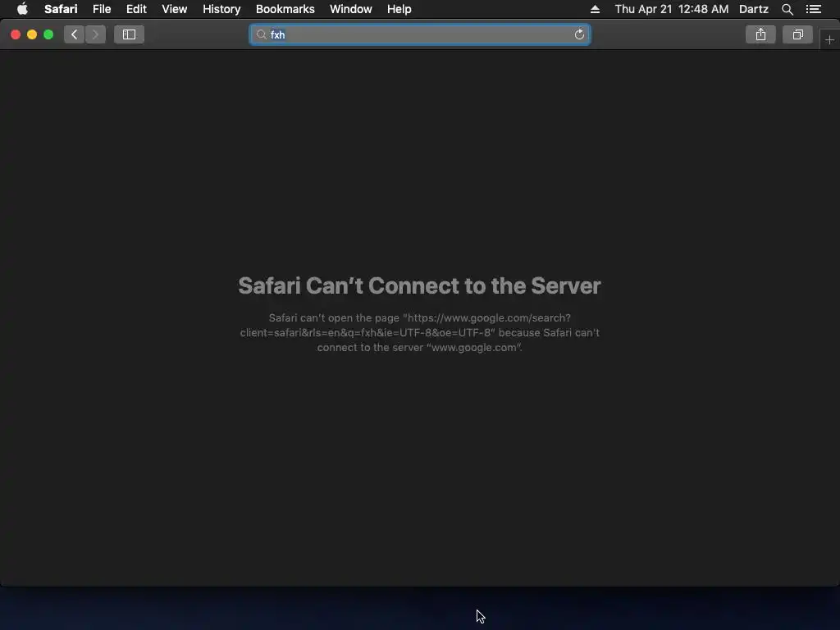Click the 'Safari Can't Connect to the Server' heading
Viewport: 840px width, 630px height.
[419, 285]
